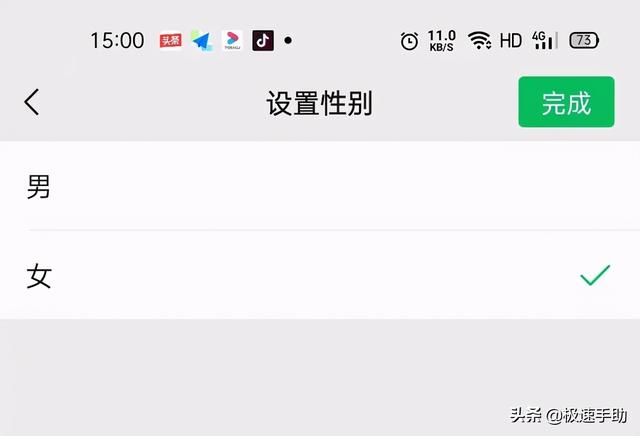The width and height of the screenshot is (640, 436).
Task: Tap the battery indicator showing 73
Action: point(584,40)
